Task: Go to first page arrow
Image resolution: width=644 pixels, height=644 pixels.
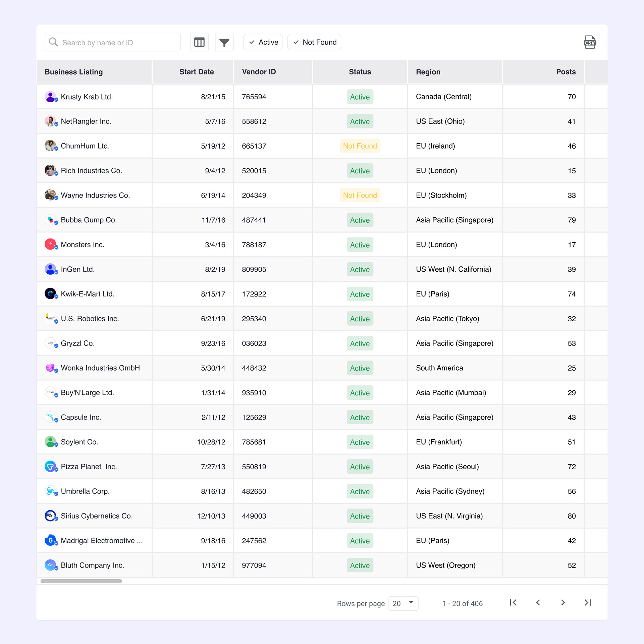Action: 513,603
